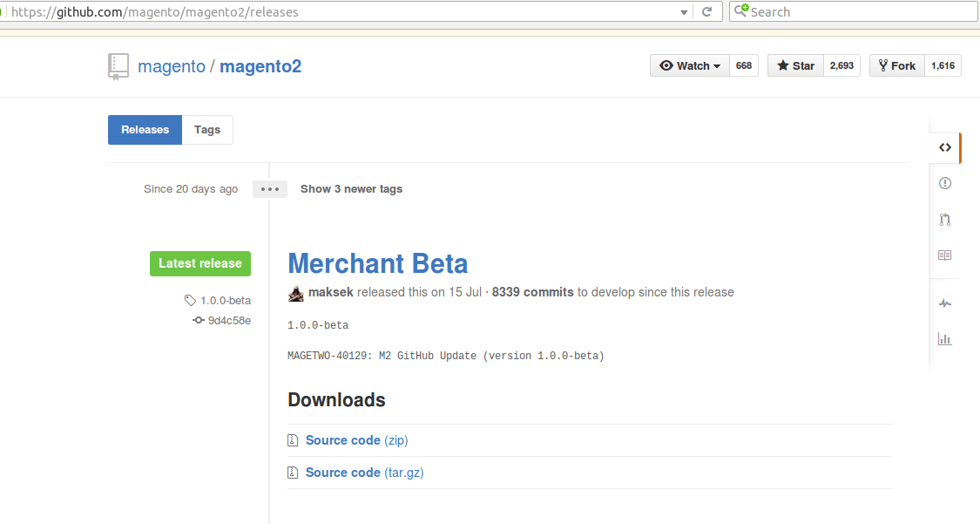The width and height of the screenshot is (980, 524).
Task: Star the magento2 repository
Action: (795, 65)
